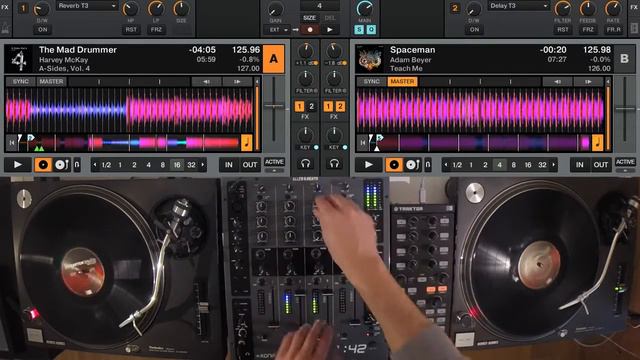Set loop IN point on Deck A
640x360 pixels.
(x=229, y=164)
